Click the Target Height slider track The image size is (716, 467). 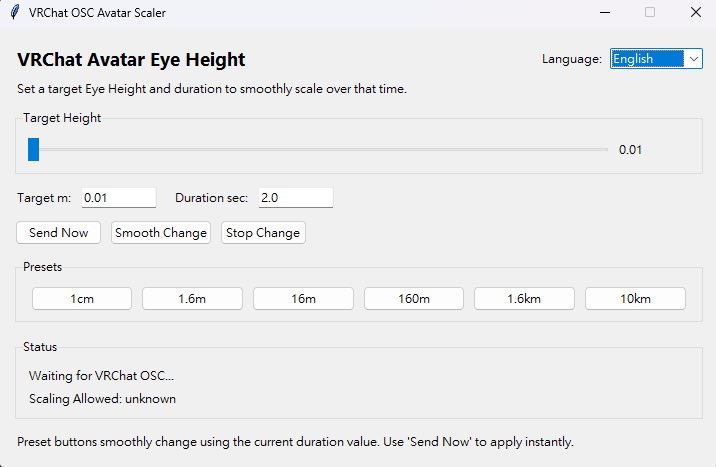[x=318, y=149]
